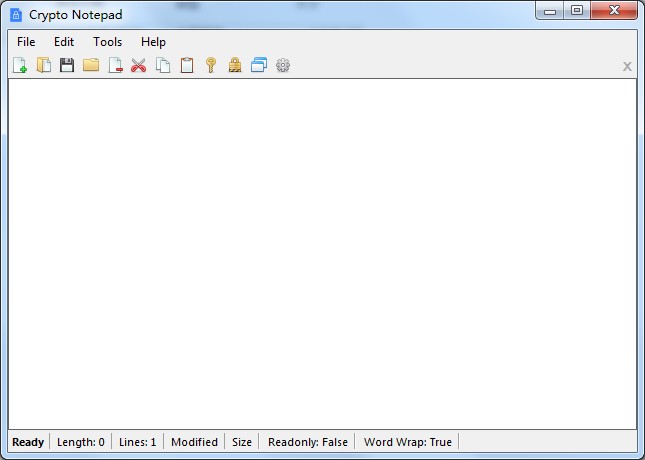Open settings via the gear icon
The height and width of the screenshot is (460, 645).
(283, 66)
